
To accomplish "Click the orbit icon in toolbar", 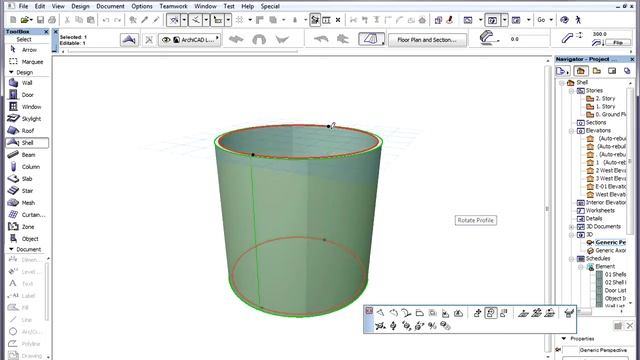I will point(564,20).
